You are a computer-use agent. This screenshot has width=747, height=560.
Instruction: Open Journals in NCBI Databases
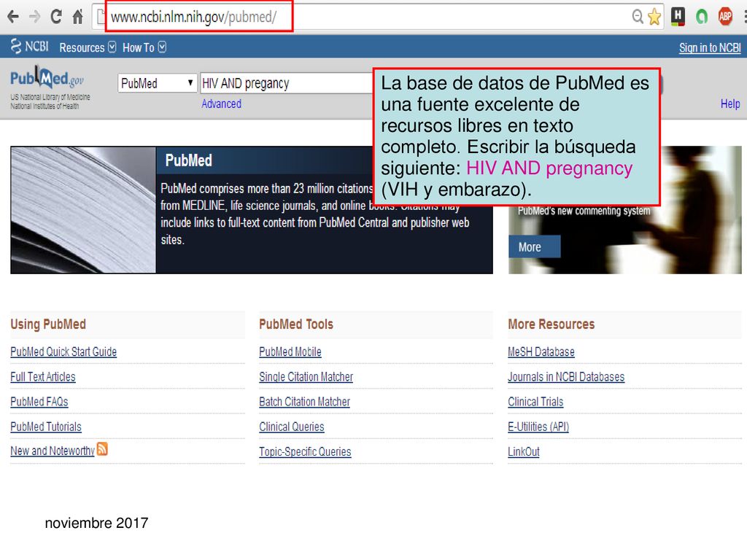pyautogui.click(x=566, y=377)
